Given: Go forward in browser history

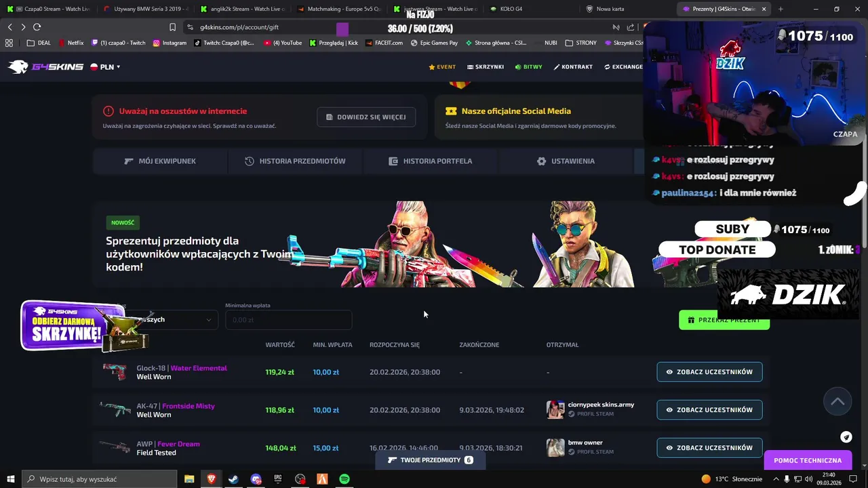Looking at the screenshot, I should coord(23,27).
